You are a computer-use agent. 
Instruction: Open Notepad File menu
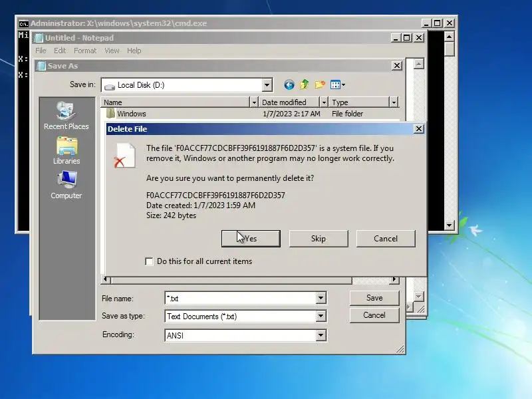coord(41,51)
